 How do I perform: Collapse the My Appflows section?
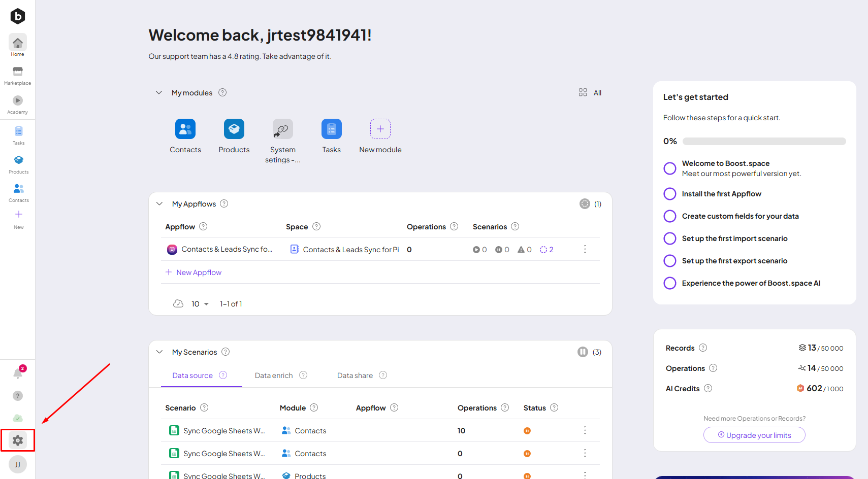(159, 204)
